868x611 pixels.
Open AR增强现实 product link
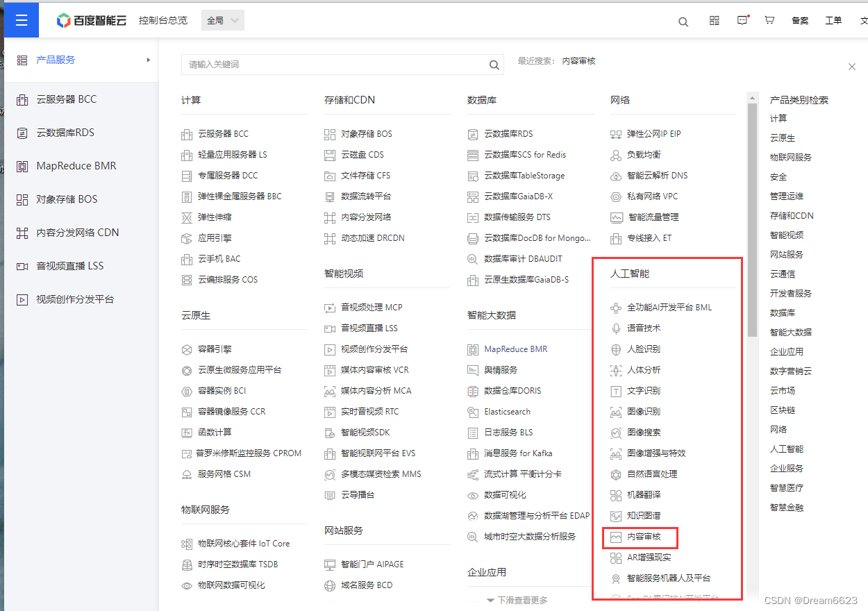649,558
